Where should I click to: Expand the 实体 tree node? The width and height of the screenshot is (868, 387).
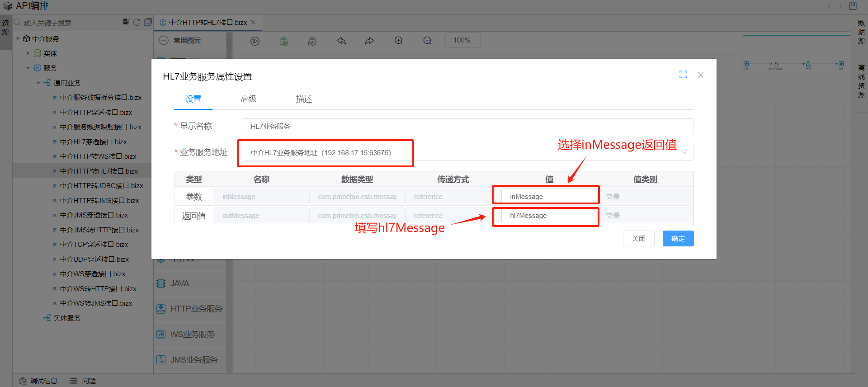coord(28,53)
